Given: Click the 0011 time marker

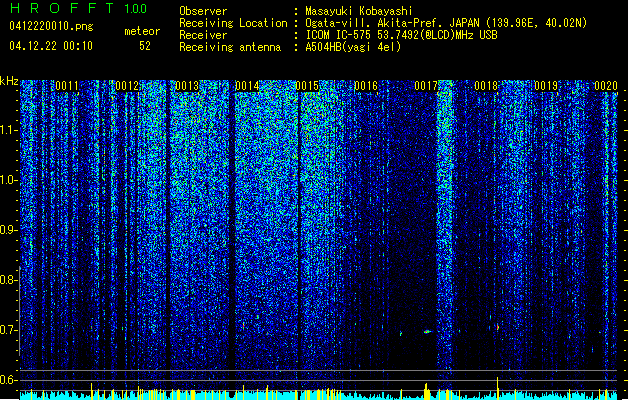Looking at the screenshot, I should [67, 86].
